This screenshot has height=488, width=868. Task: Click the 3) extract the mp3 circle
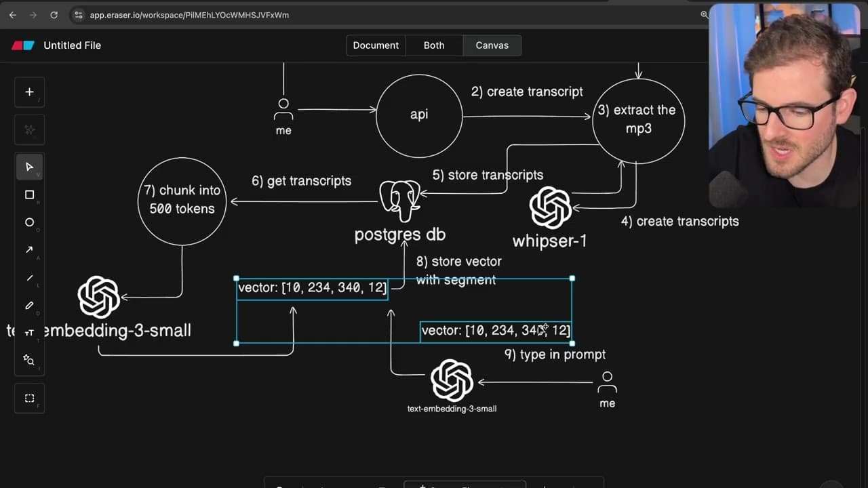click(x=638, y=120)
